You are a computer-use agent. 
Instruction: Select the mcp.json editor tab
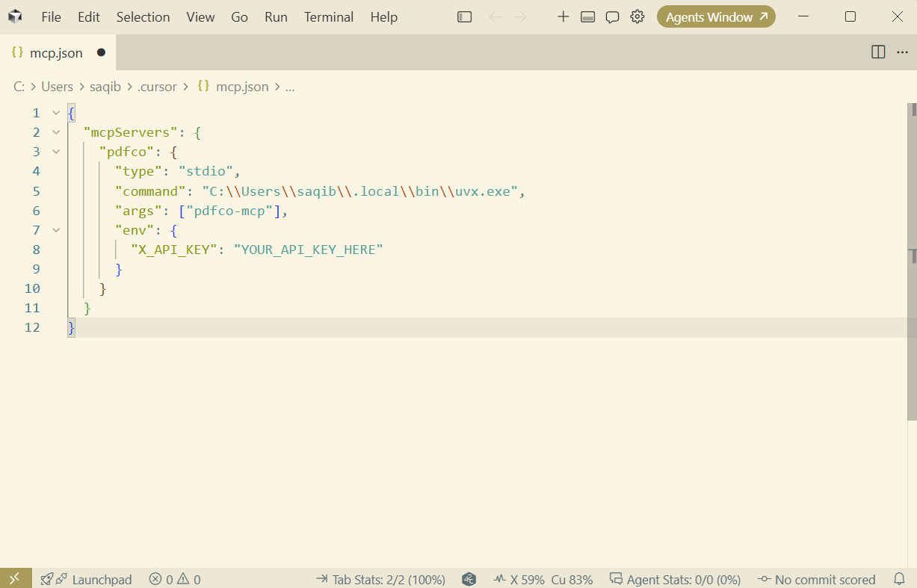click(58, 52)
